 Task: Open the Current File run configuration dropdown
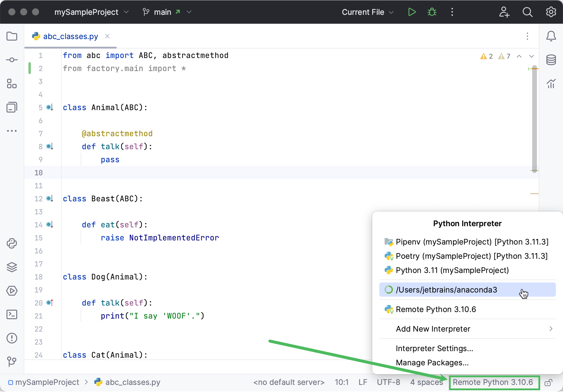tap(367, 12)
